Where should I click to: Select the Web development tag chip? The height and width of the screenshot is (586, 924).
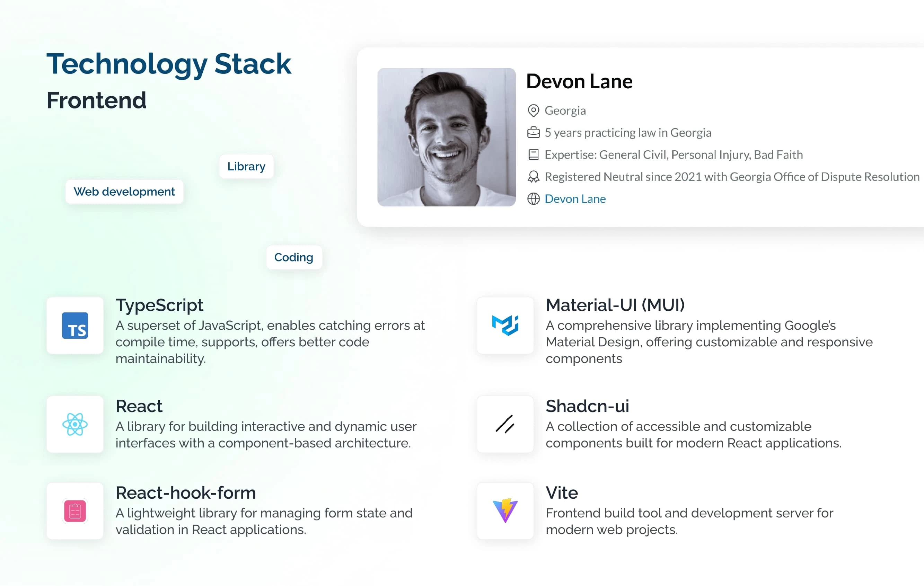click(124, 192)
